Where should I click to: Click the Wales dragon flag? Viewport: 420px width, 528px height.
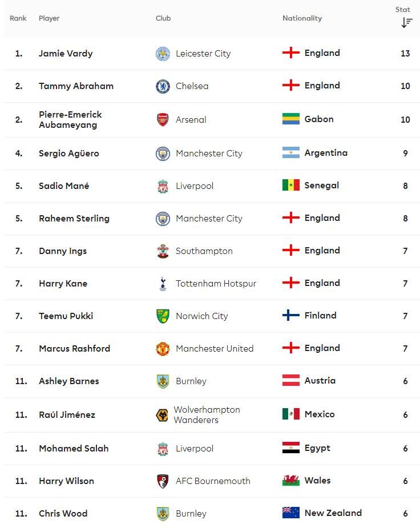(291, 480)
